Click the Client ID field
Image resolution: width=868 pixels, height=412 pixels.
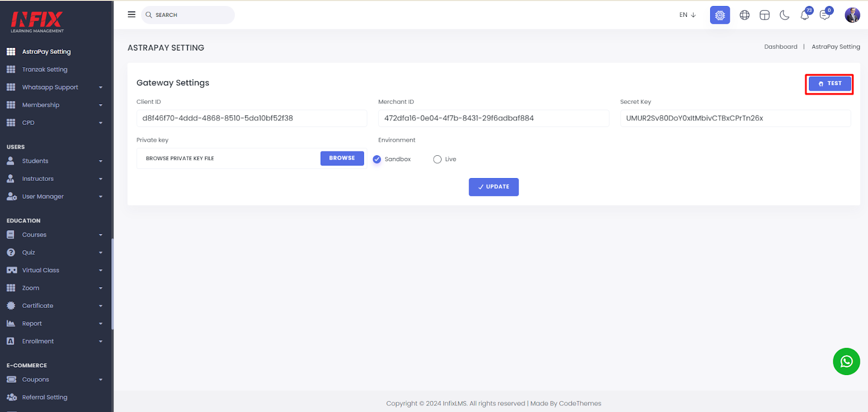pyautogui.click(x=252, y=118)
